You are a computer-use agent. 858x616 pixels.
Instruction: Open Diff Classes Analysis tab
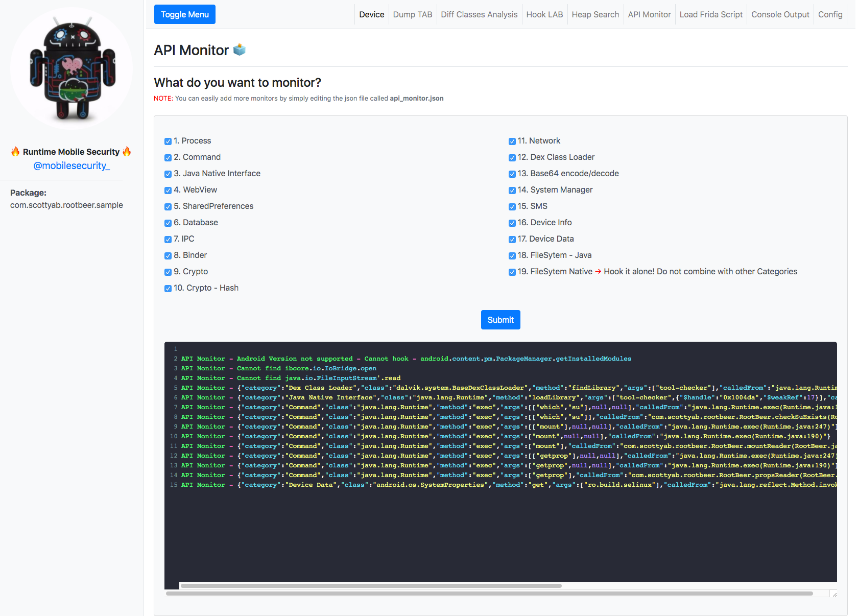pyautogui.click(x=479, y=14)
